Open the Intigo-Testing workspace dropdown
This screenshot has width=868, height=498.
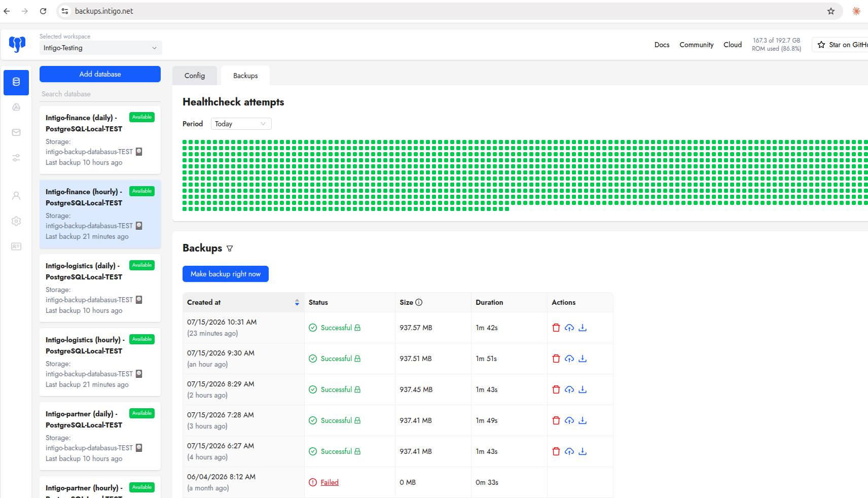pyautogui.click(x=101, y=48)
